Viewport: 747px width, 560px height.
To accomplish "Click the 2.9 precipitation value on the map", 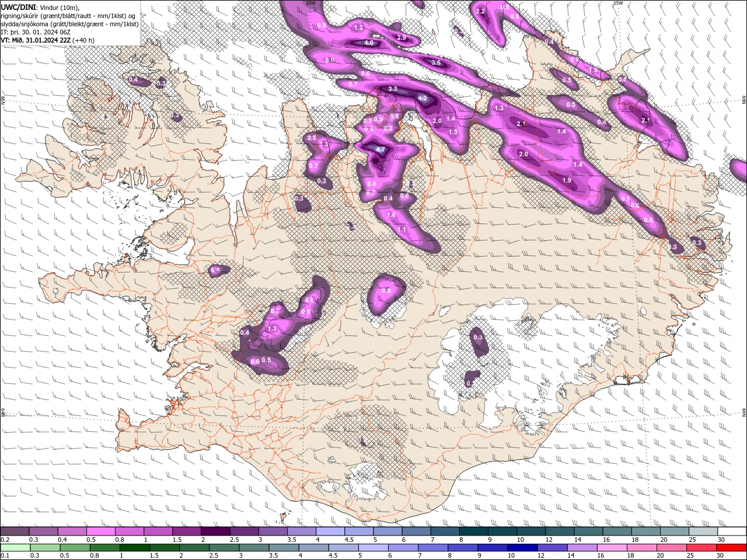I will [401, 37].
